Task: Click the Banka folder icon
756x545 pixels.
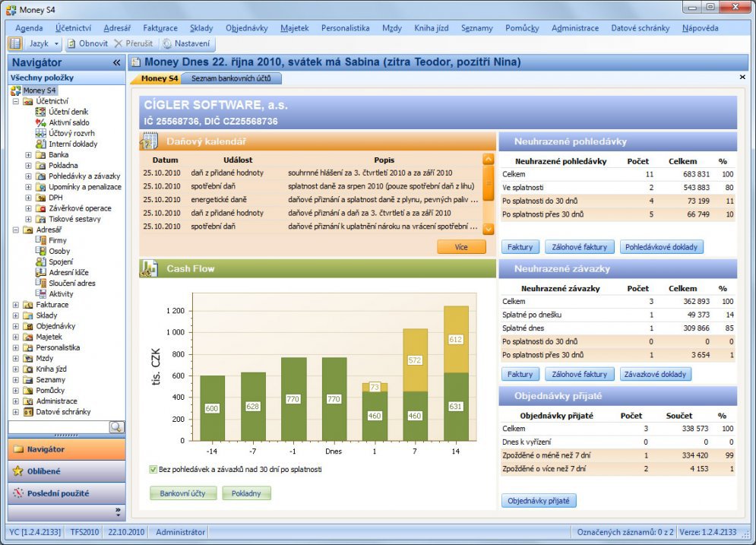Action: (x=41, y=155)
